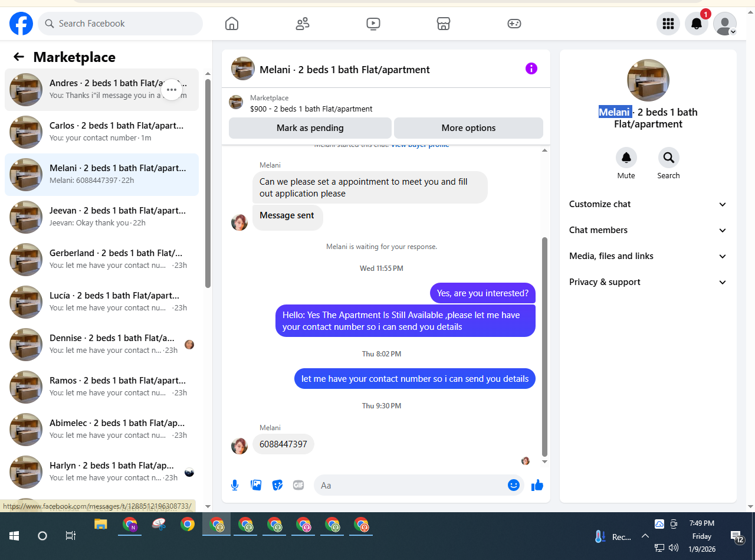Send a thumbs-up like

coord(537,485)
